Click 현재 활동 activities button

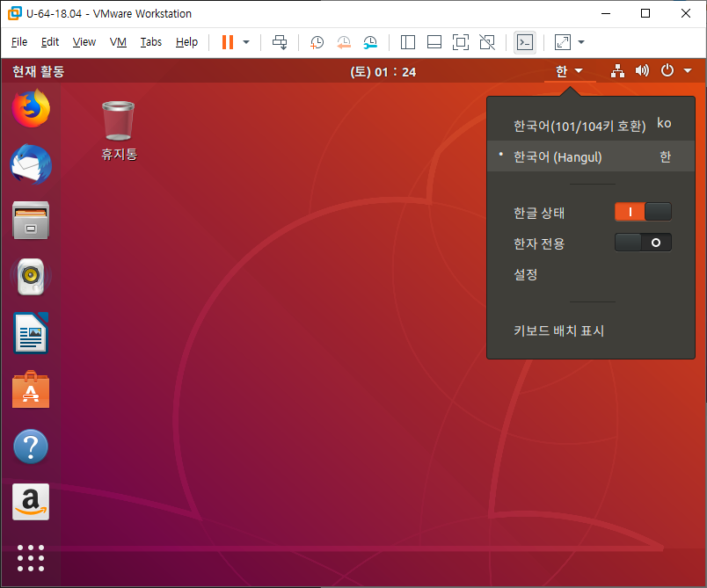coord(39,72)
